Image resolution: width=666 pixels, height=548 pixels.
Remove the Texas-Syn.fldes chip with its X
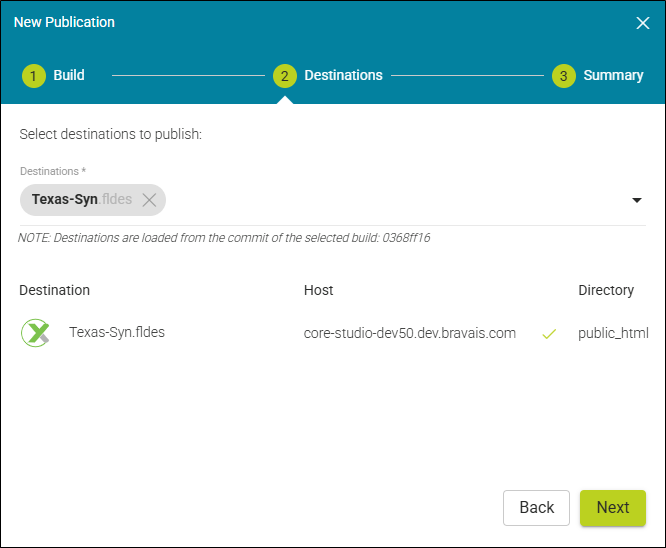click(x=149, y=200)
